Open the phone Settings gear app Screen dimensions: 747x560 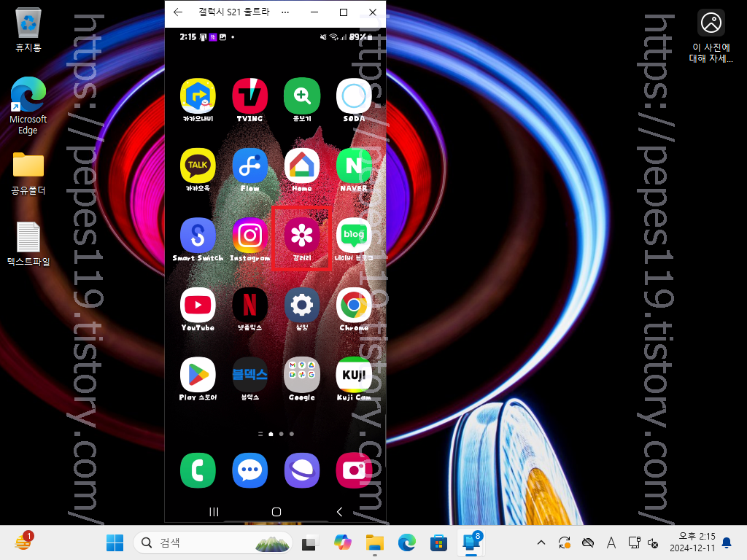pyautogui.click(x=301, y=305)
